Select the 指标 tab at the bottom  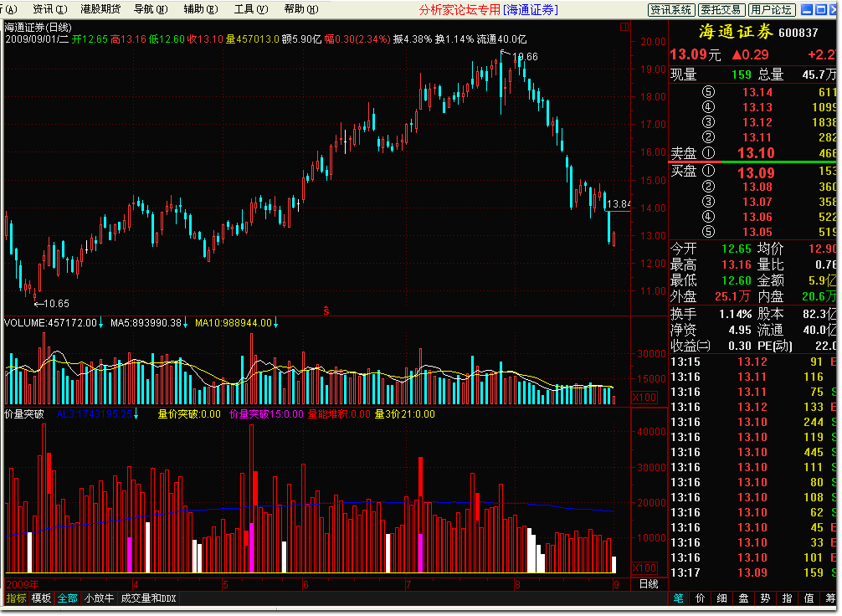coord(16,598)
